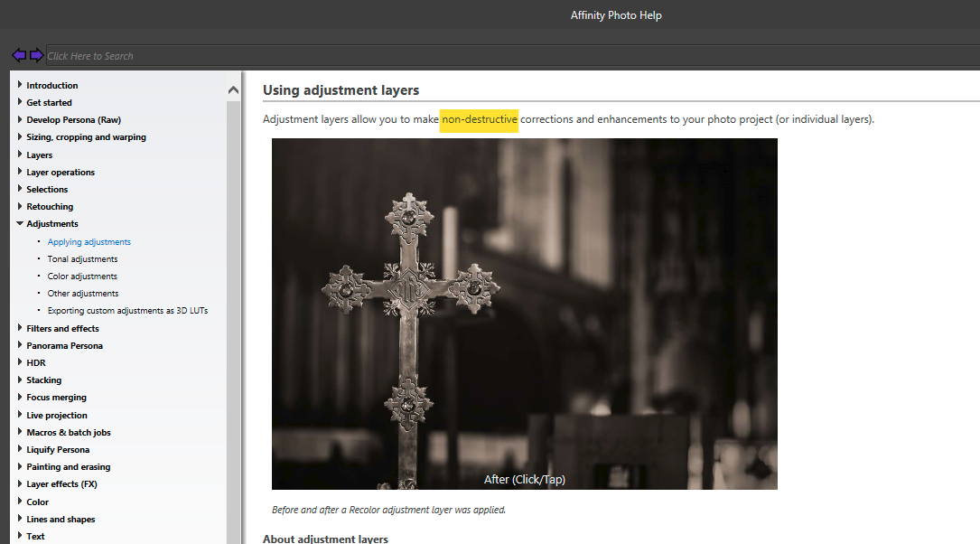980x544 pixels.
Task: Expand the Selections topic
Action: (19, 188)
